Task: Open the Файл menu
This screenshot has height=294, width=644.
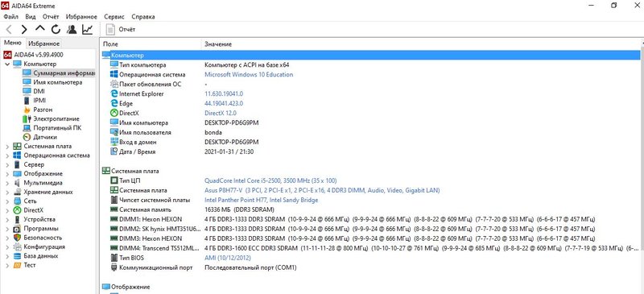Action: click(10, 17)
